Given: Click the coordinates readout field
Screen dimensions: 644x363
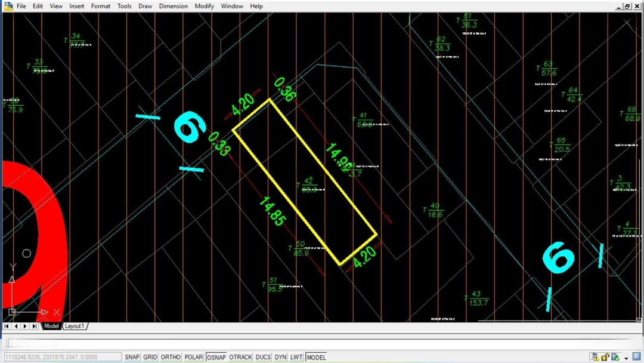Looking at the screenshot, I should pos(61,357).
